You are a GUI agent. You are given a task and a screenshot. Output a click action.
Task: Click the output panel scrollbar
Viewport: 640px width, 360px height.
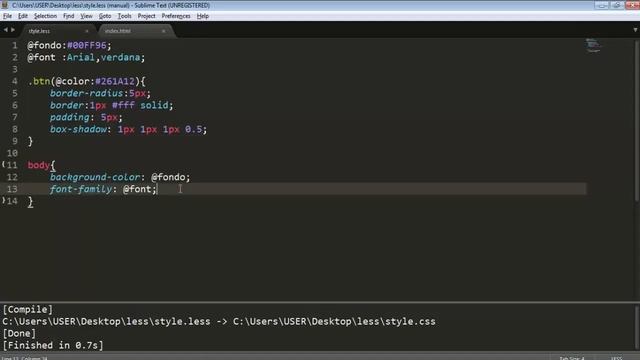point(637,328)
